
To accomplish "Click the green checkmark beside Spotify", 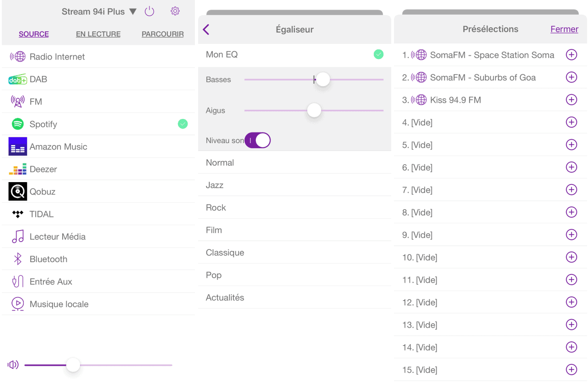I will [x=183, y=124].
